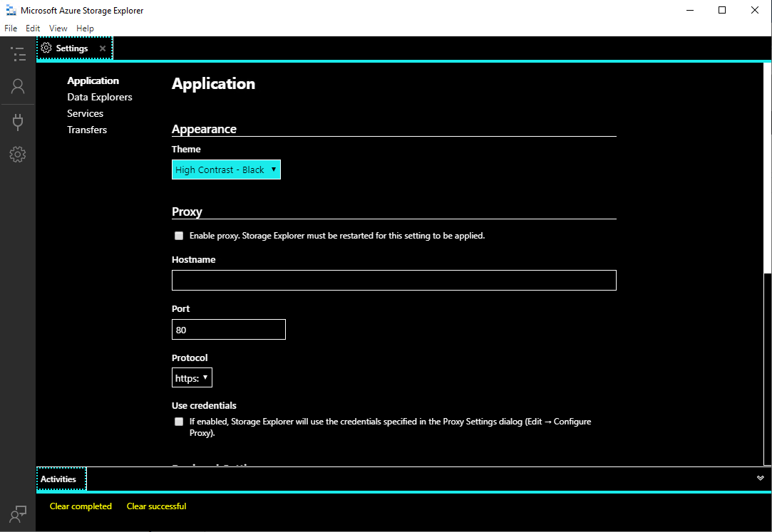Click the settings vertical scrollbar
This screenshot has height=532, width=772.
tap(767, 167)
